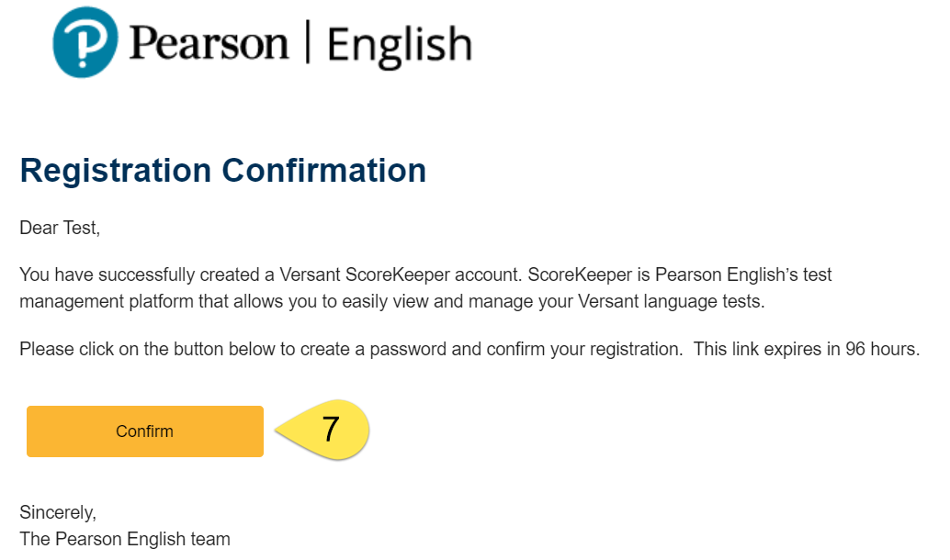950x560 pixels.
Task: Select the "Registration Confirmation" heading
Action: point(222,171)
